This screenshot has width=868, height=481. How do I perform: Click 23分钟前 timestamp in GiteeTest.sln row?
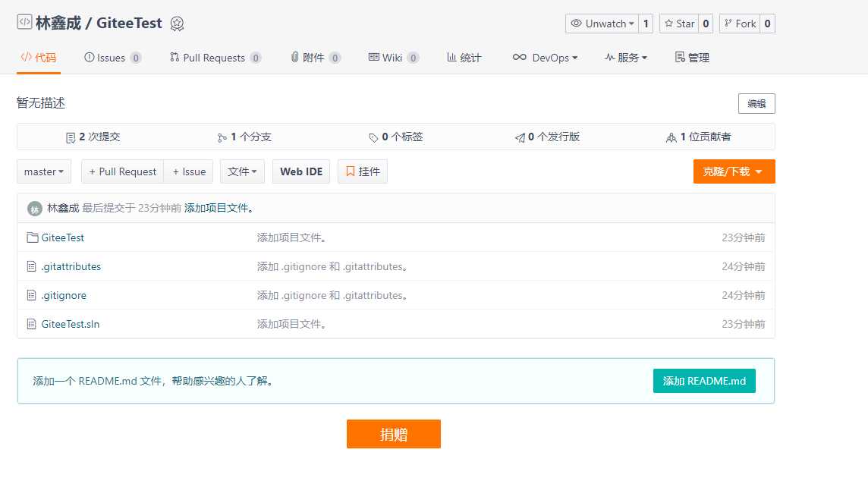[744, 324]
